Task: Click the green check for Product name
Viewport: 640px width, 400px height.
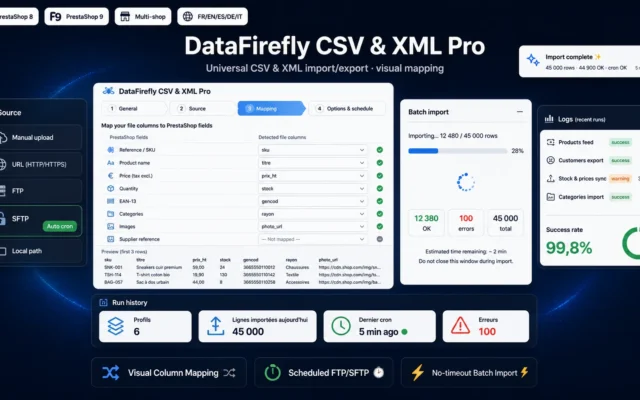Action: click(380, 163)
